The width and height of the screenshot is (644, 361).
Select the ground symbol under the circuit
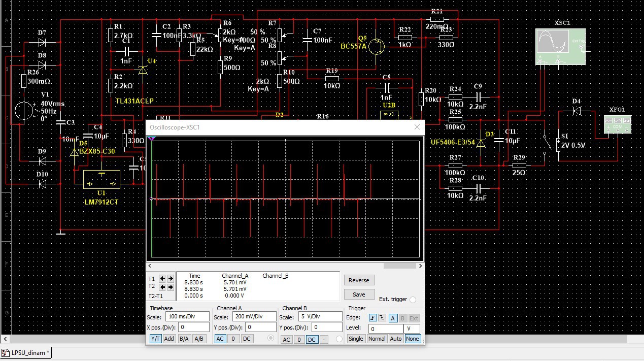(x=61, y=233)
